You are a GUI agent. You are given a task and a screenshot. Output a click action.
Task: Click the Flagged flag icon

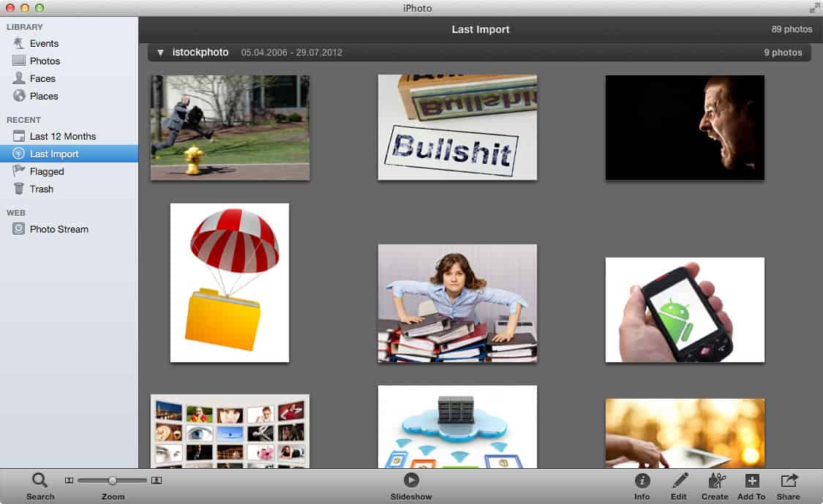(19, 170)
